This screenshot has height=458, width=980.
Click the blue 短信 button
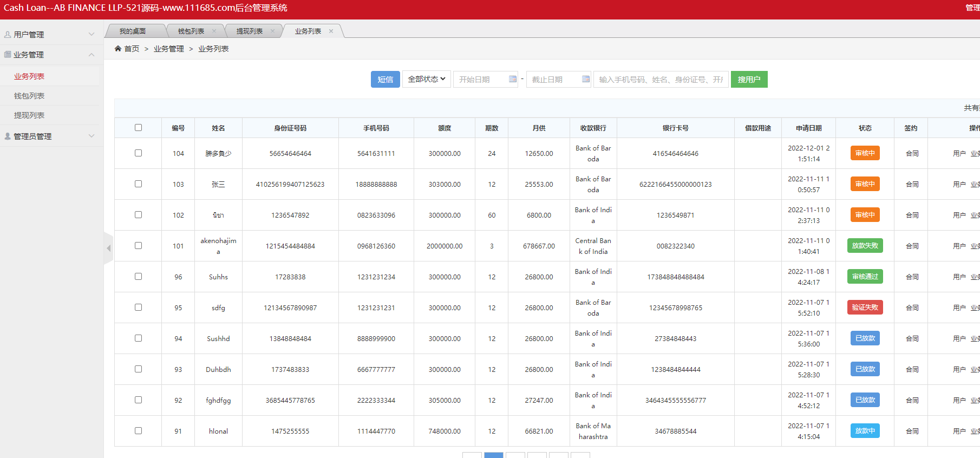[386, 79]
